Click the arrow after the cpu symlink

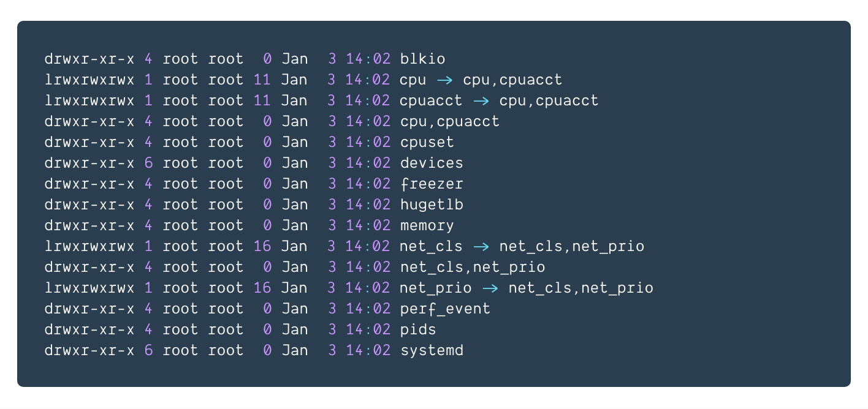pyautogui.click(x=444, y=80)
